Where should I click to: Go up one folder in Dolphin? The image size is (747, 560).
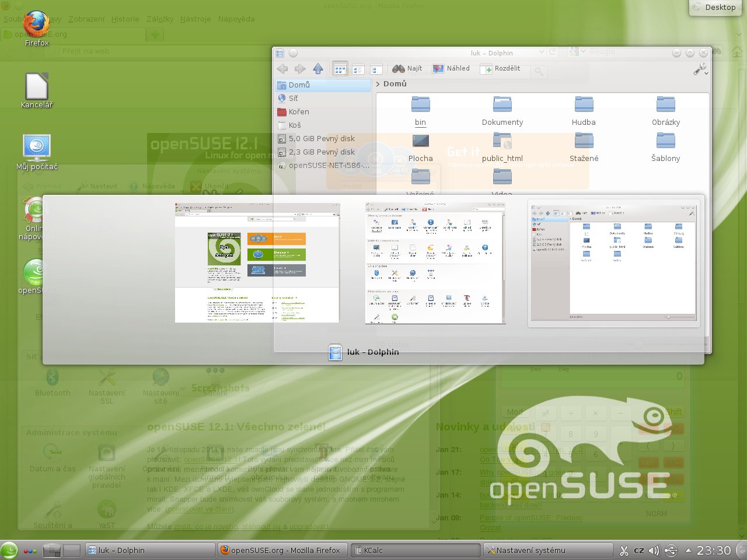318,69
